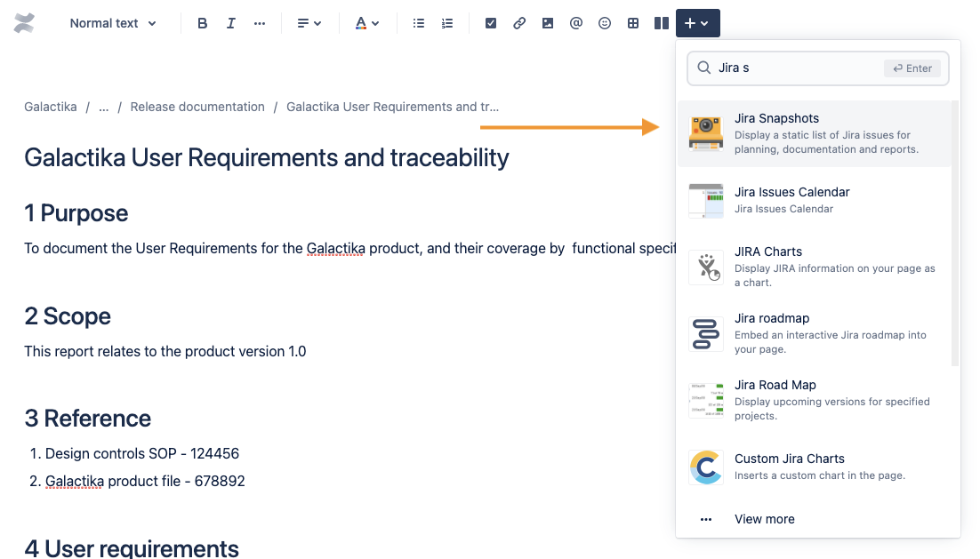Open more formatting options ellipsis

click(x=260, y=23)
